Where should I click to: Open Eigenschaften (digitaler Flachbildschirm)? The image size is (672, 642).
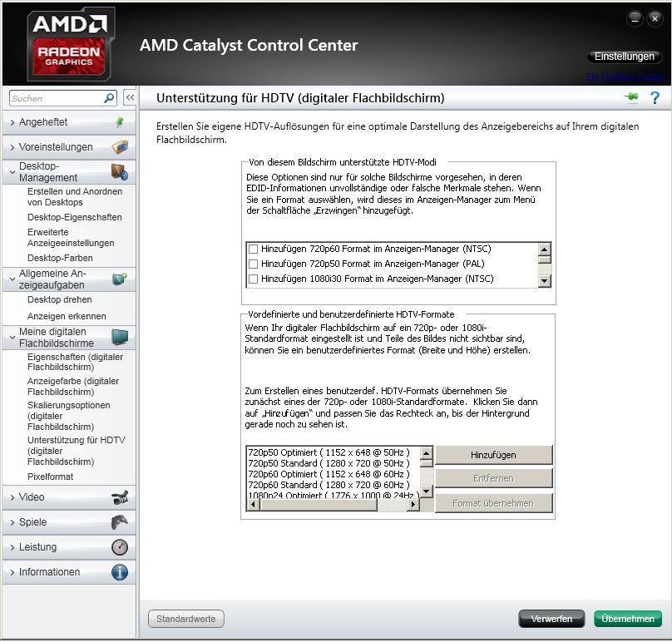pyautogui.click(x=75, y=362)
